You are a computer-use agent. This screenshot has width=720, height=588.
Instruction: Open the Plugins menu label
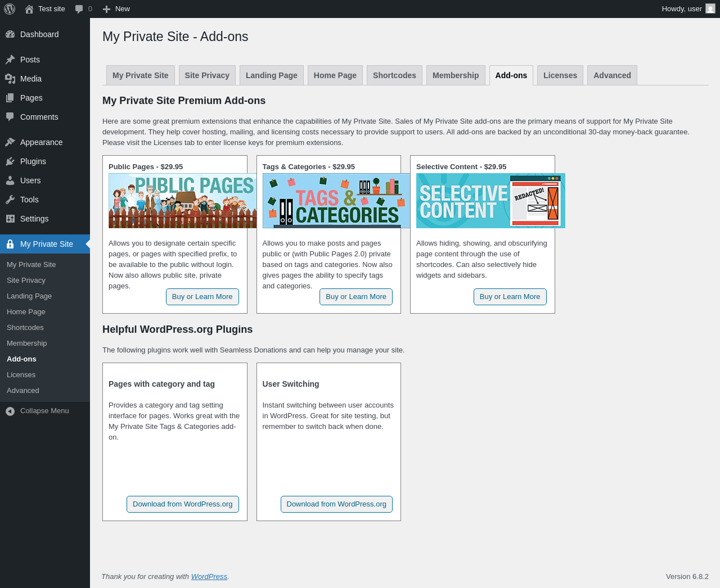coord(33,161)
